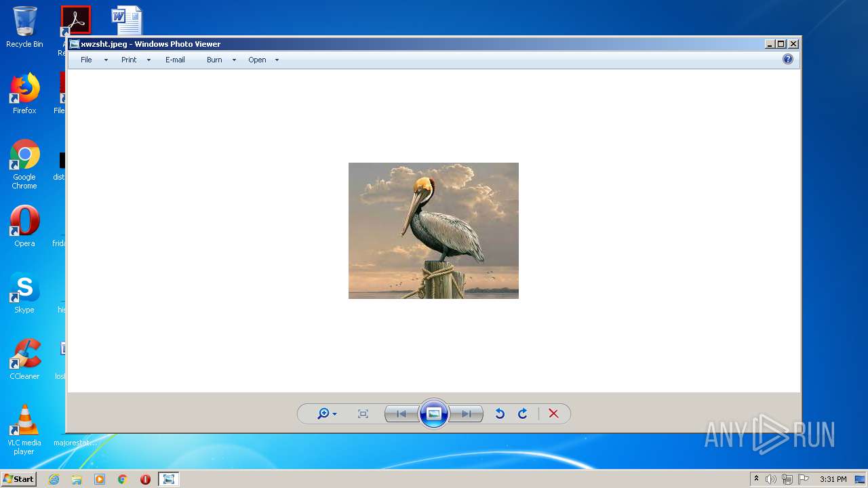Open the File menu
Viewport: 868px width, 488px height.
click(x=86, y=60)
